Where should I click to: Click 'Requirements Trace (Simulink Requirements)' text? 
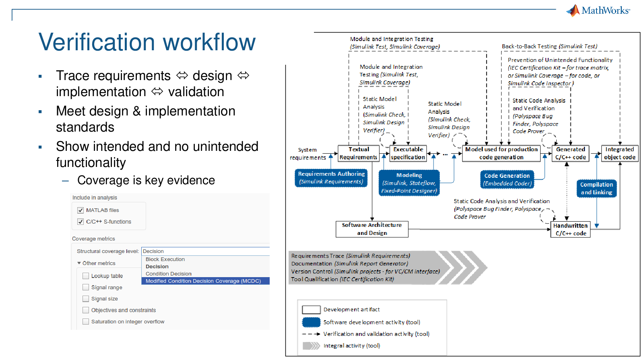pyautogui.click(x=351, y=256)
